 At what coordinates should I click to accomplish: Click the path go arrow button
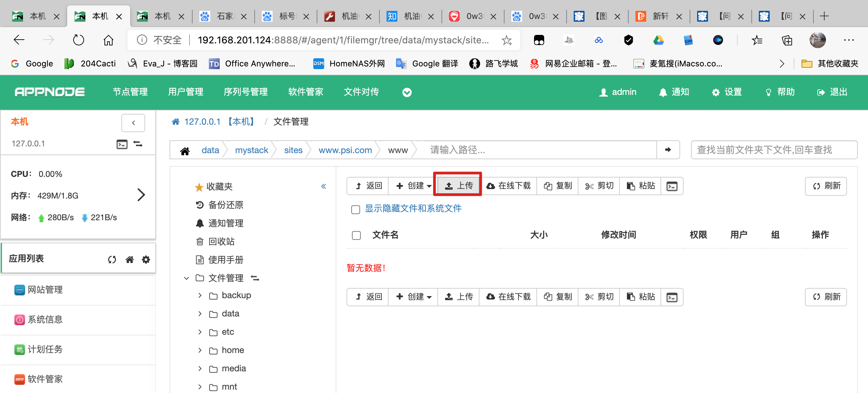(x=668, y=150)
